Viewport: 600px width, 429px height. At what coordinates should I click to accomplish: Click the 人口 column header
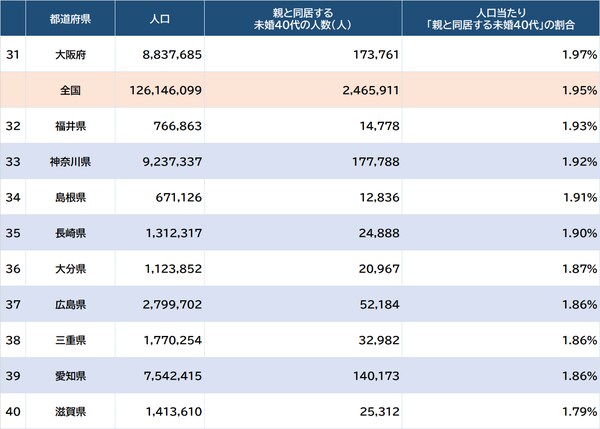[159, 19]
